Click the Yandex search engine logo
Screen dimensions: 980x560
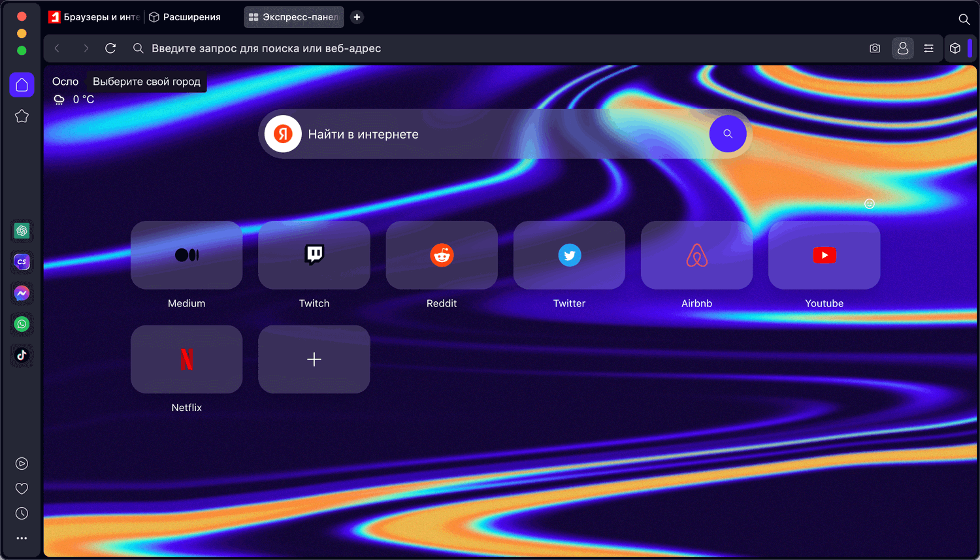pos(283,134)
